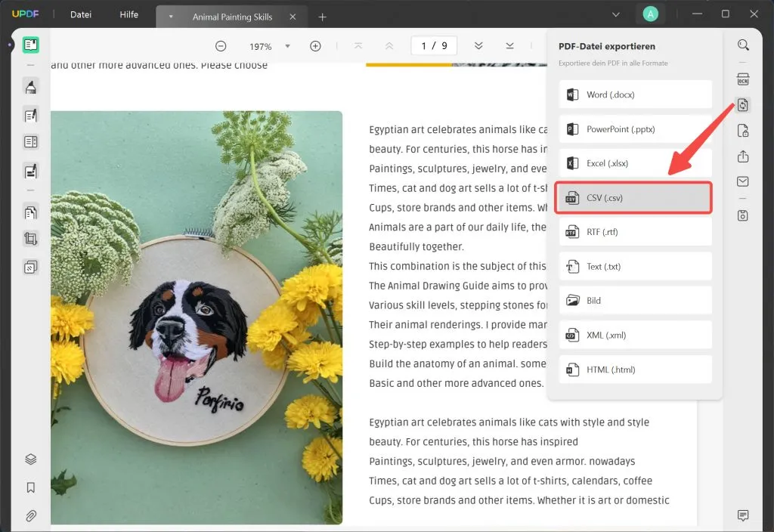Viewport: 774px width, 532px height.
Task: Export the PDF as Word (.docx)
Action: (x=634, y=94)
